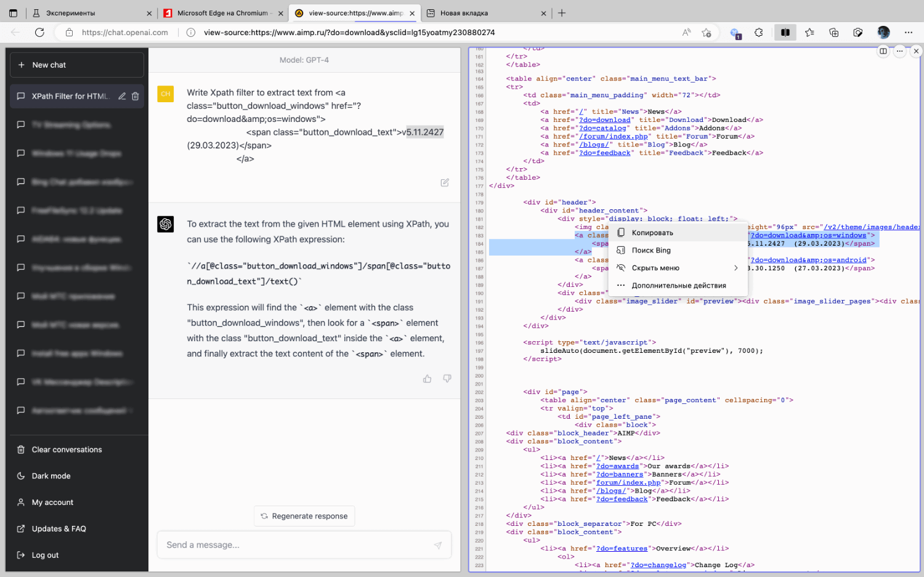The height and width of the screenshot is (577, 924).
Task: Switch split pane layout toggle icon
Action: tap(883, 51)
